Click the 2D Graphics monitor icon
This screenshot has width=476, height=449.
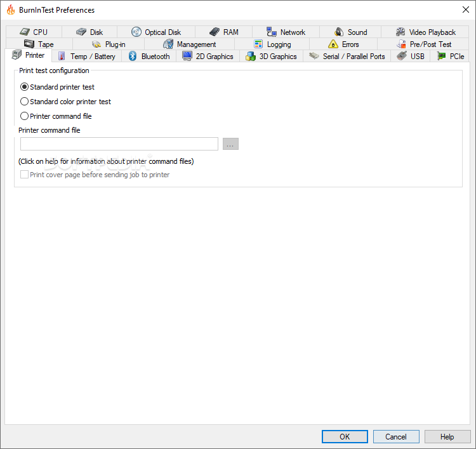(187, 56)
